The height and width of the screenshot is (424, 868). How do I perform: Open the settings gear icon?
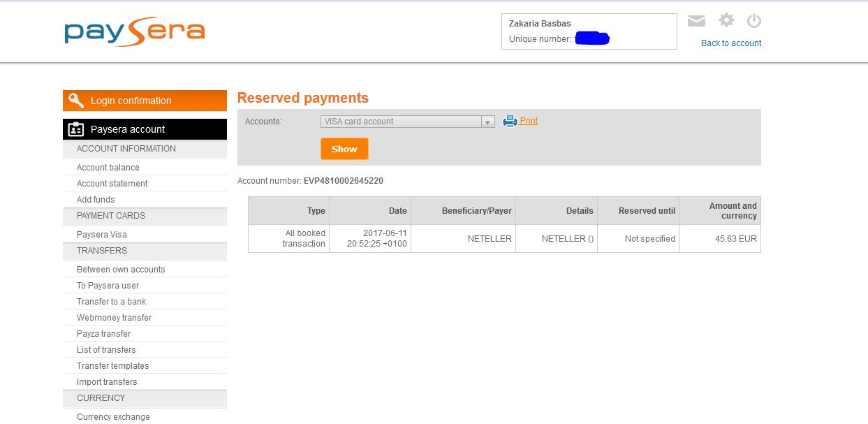click(727, 20)
